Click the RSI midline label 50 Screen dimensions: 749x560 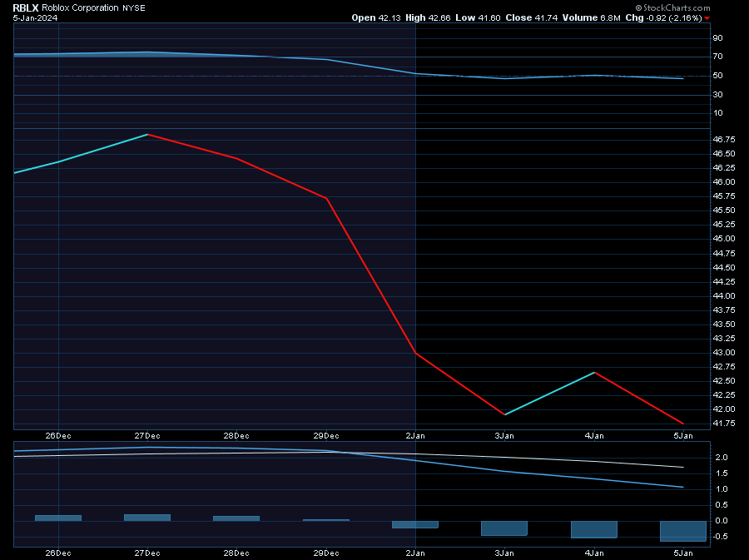point(717,76)
